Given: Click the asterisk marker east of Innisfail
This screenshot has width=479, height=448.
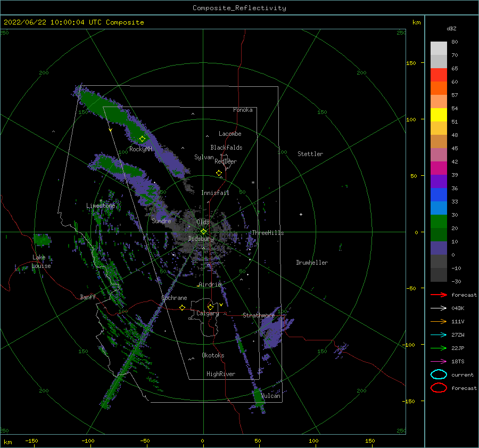Looking at the screenshot, I should click(x=253, y=183).
